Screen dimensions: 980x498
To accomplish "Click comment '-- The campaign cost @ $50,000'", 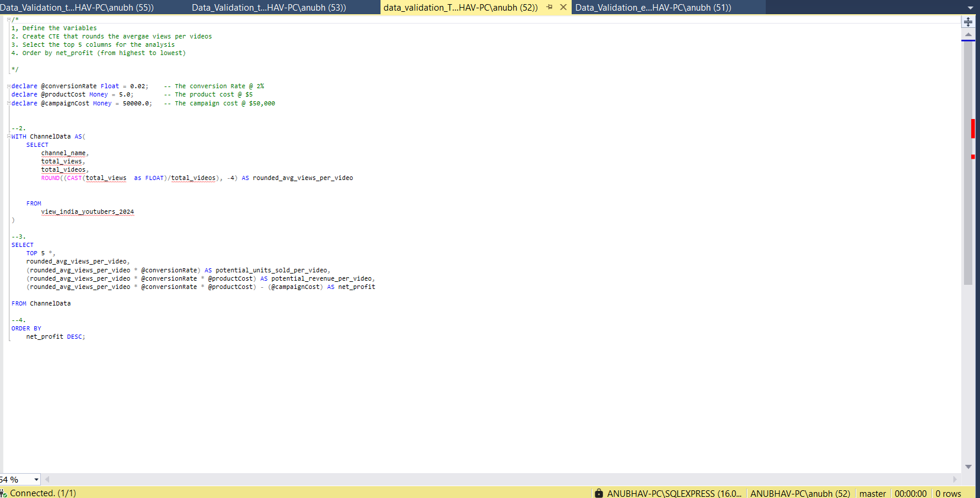I will [220, 103].
